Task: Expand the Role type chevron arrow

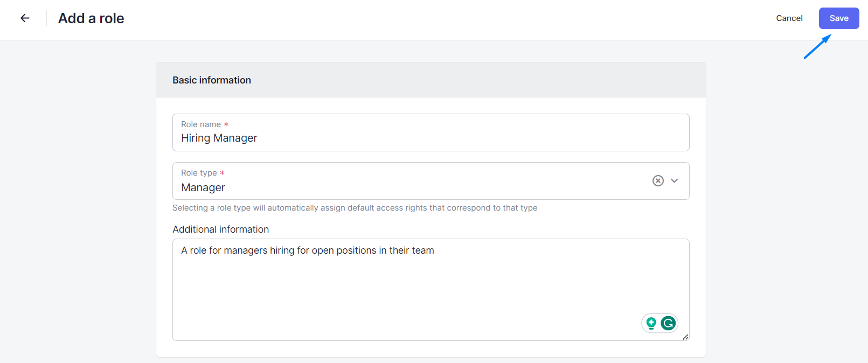Action: click(x=675, y=181)
